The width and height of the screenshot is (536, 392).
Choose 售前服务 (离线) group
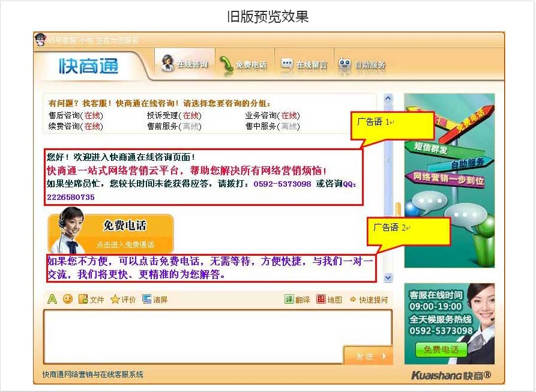tap(174, 127)
